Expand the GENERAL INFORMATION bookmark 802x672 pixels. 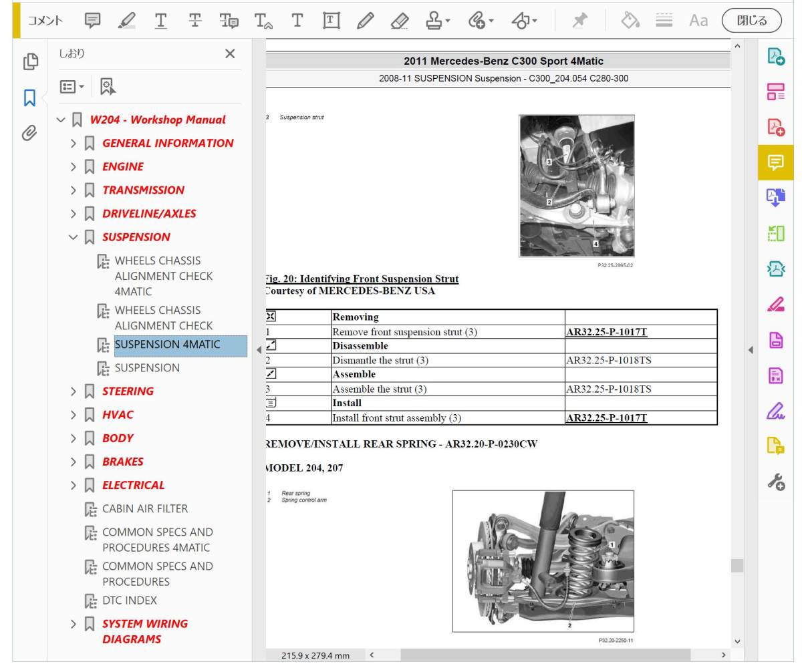pos(74,144)
